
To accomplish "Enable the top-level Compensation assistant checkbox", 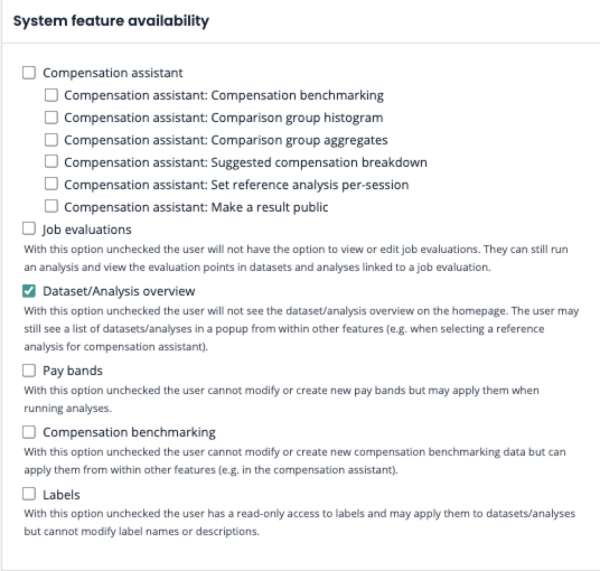I will (x=29, y=73).
